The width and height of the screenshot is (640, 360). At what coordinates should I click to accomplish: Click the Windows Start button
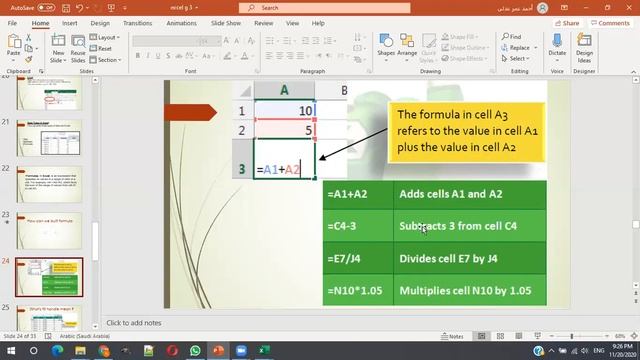coord(11,350)
